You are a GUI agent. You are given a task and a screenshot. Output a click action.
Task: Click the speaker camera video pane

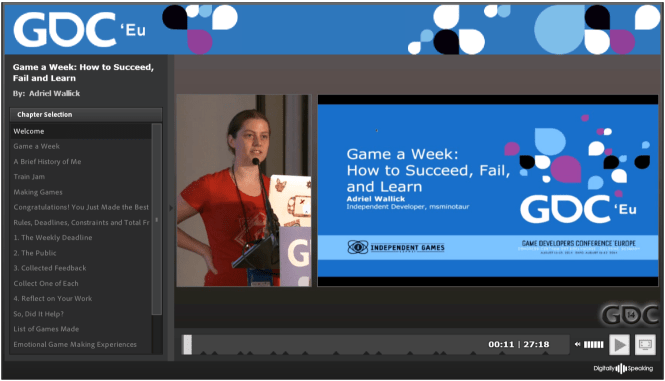[244, 190]
